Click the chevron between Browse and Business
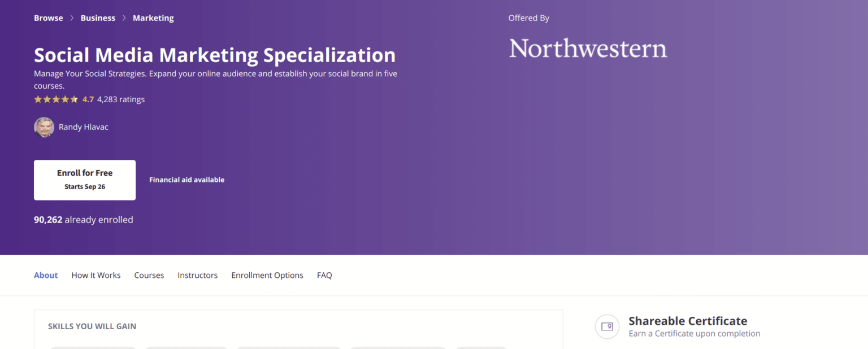The width and height of the screenshot is (868, 349). pos(72,18)
